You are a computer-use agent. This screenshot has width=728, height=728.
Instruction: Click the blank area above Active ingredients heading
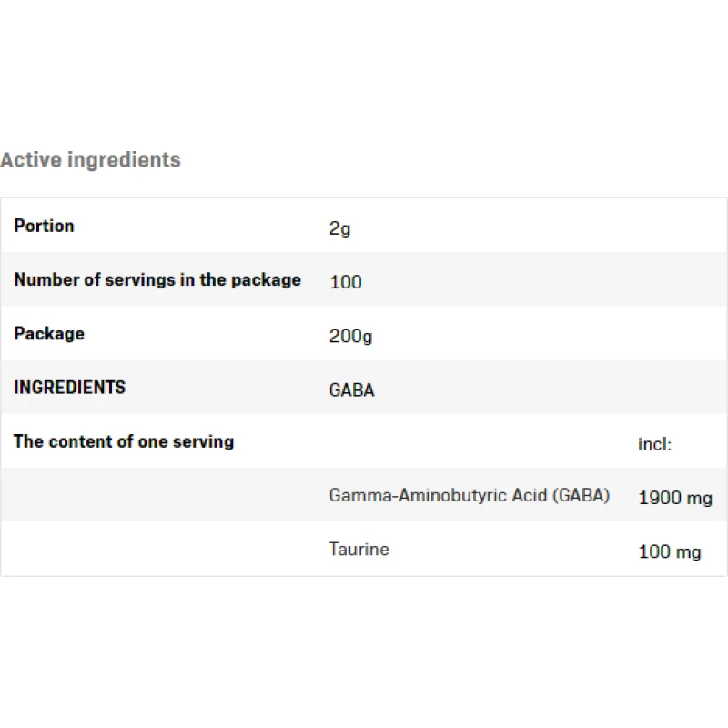[364, 73]
